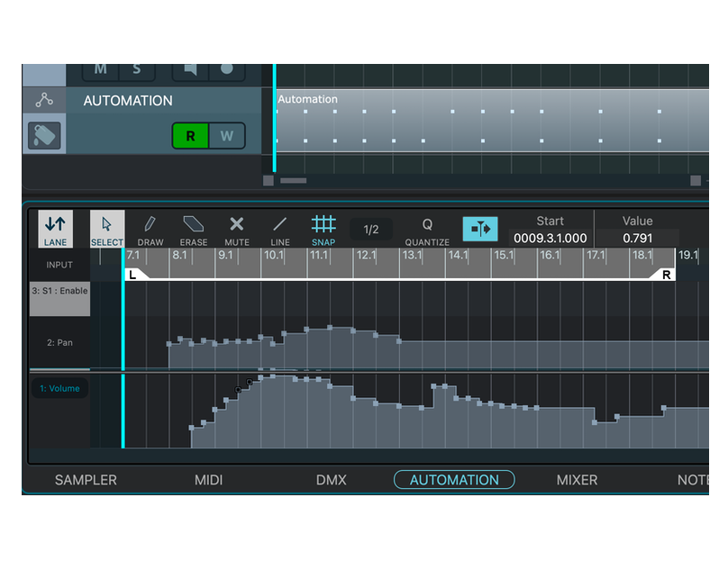The image size is (728, 588).
Task: Switch to the MIXER tab
Action: pos(577,480)
